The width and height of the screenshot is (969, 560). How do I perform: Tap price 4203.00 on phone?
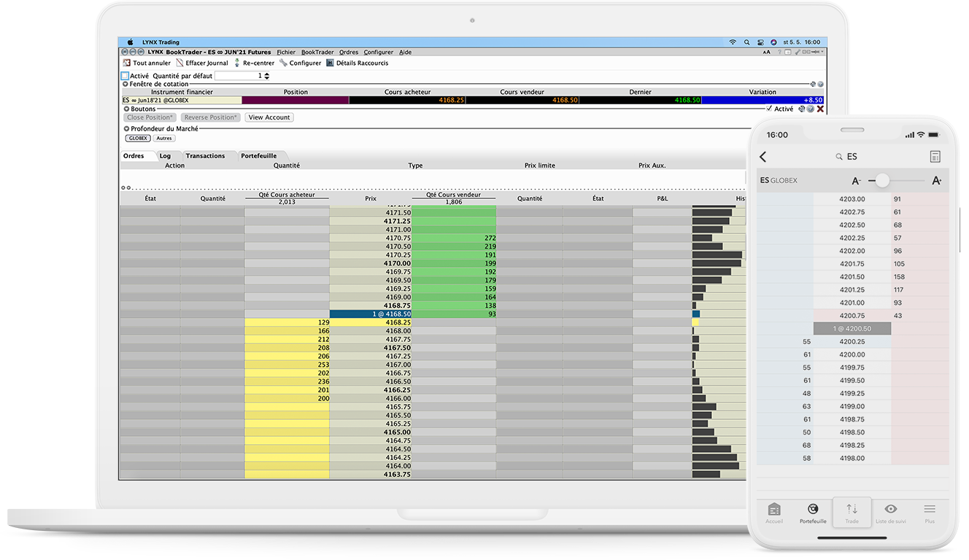[852, 199]
